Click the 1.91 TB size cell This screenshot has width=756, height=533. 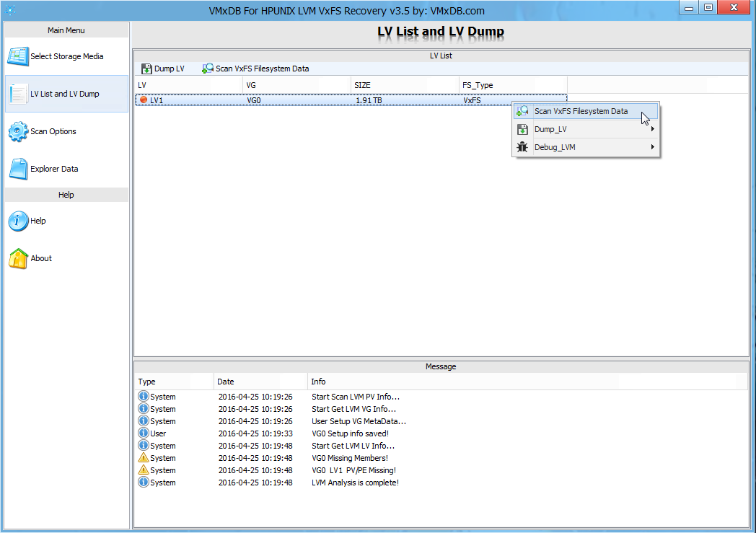pos(369,100)
